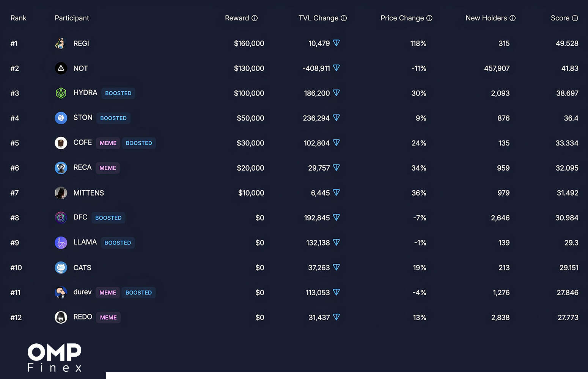This screenshot has width=588, height=379.
Task: Click the OMP Finex logo
Action: [55, 357]
